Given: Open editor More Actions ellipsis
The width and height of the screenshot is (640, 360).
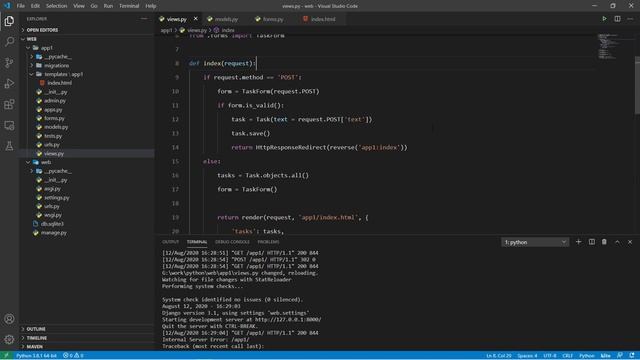Looking at the screenshot, I should coord(630,19).
